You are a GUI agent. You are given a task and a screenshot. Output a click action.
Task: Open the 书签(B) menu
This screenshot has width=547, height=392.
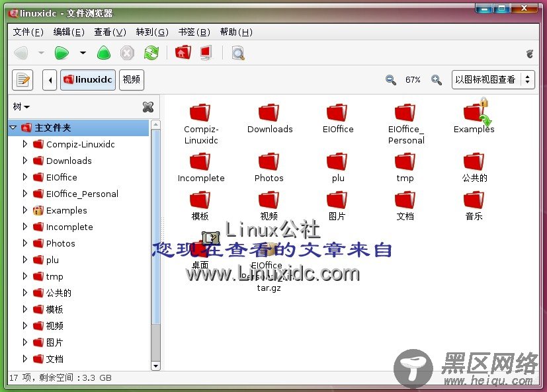[x=194, y=32]
